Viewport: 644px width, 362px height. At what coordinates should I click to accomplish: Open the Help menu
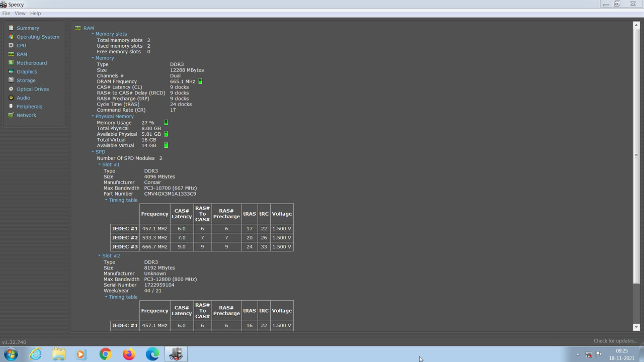pyautogui.click(x=35, y=14)
